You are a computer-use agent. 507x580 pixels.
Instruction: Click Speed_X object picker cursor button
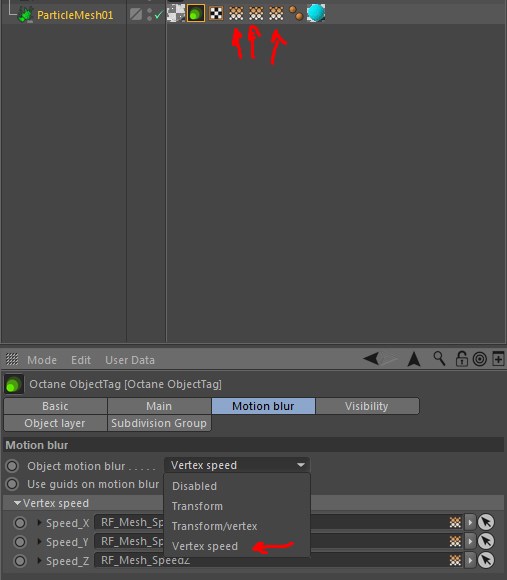pyautogui.click(x=486, y=522)
